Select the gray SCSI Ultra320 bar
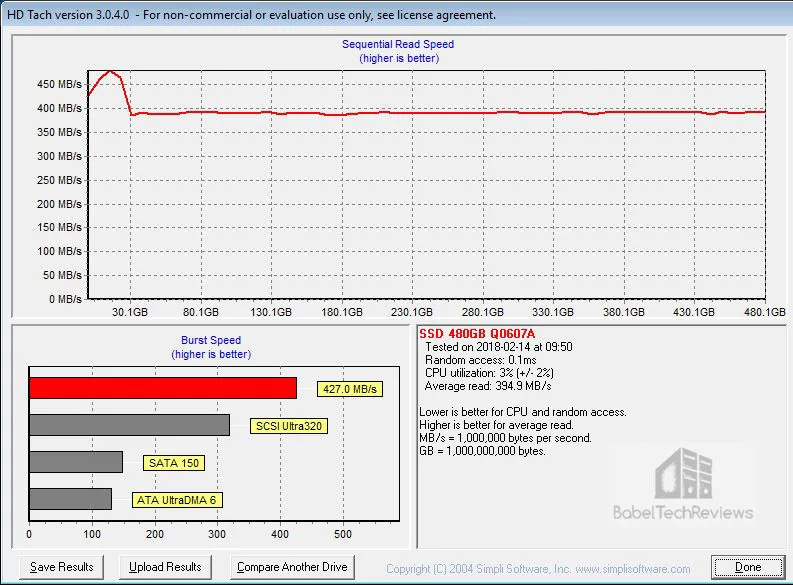The width and height of the screenshot is (793, 585). click(129, 425)
